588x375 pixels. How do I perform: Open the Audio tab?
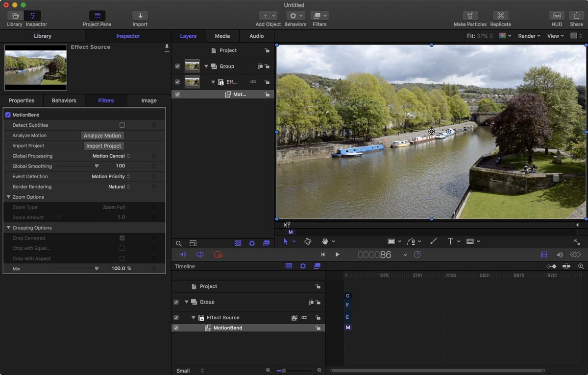(x=256, y=36)
